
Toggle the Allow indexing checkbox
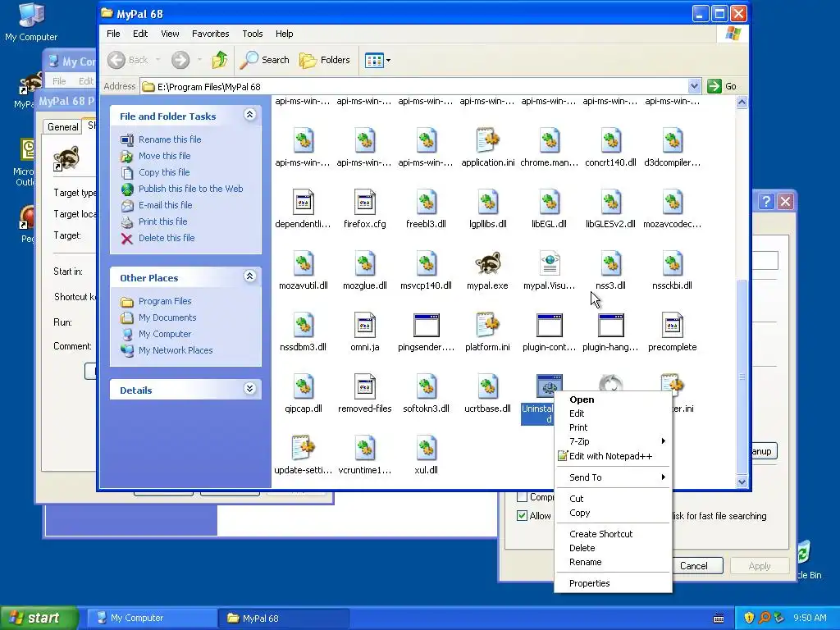click(x=522, y=516)
